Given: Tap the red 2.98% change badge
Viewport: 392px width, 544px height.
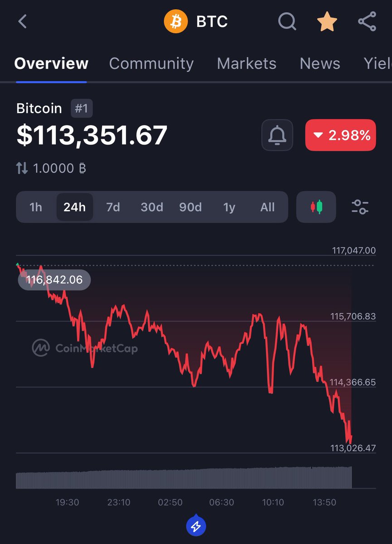Looking at the screenshot, I should tap(340, 135).
